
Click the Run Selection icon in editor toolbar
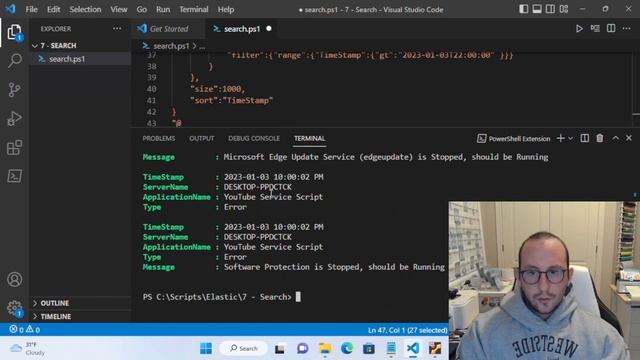(595, 29)
